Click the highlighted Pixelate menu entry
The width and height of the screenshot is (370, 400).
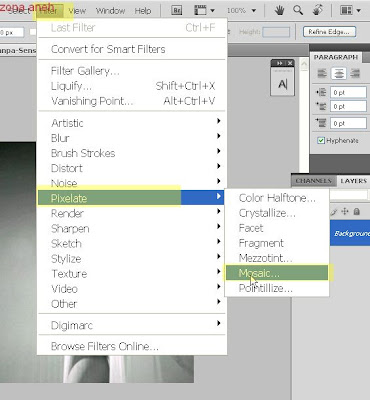[x=132, y=198]
